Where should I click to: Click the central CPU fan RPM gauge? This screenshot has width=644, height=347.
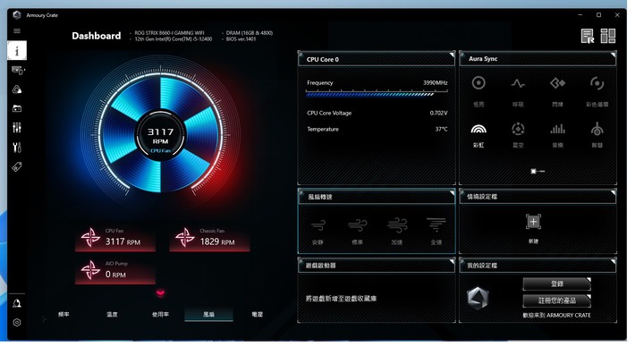tap(161, 135)
